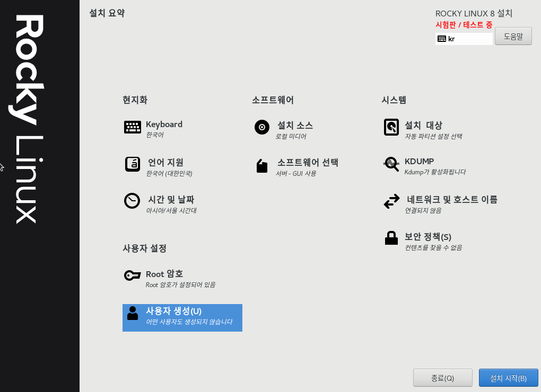Screen dimensions: 541x392
Task: Click the 자동 파티션 설정 선택 status text
Action: click(x=433, y=137)
